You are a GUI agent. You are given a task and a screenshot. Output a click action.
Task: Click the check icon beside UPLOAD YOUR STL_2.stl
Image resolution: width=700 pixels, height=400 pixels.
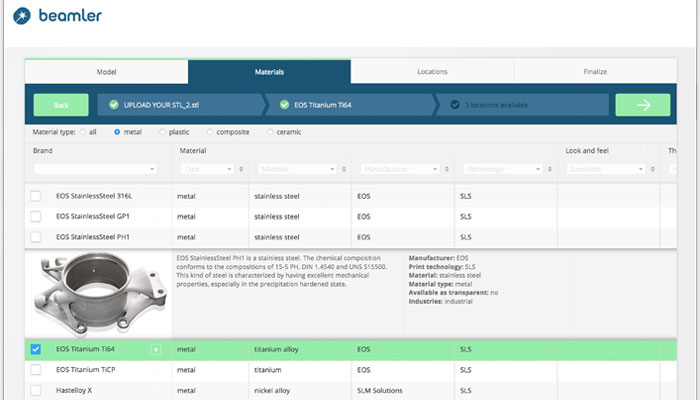pos(114,105)
